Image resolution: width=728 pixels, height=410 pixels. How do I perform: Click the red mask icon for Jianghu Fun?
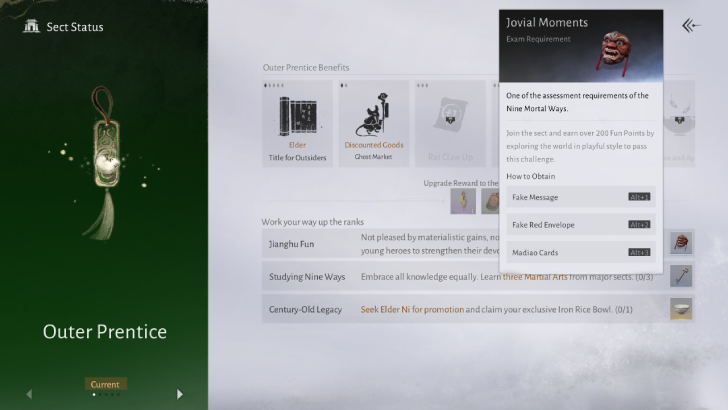681,244
